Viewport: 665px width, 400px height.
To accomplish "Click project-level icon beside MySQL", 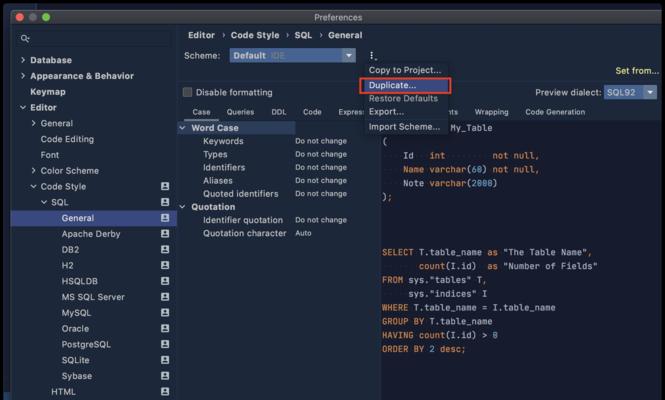I will 165,313.
